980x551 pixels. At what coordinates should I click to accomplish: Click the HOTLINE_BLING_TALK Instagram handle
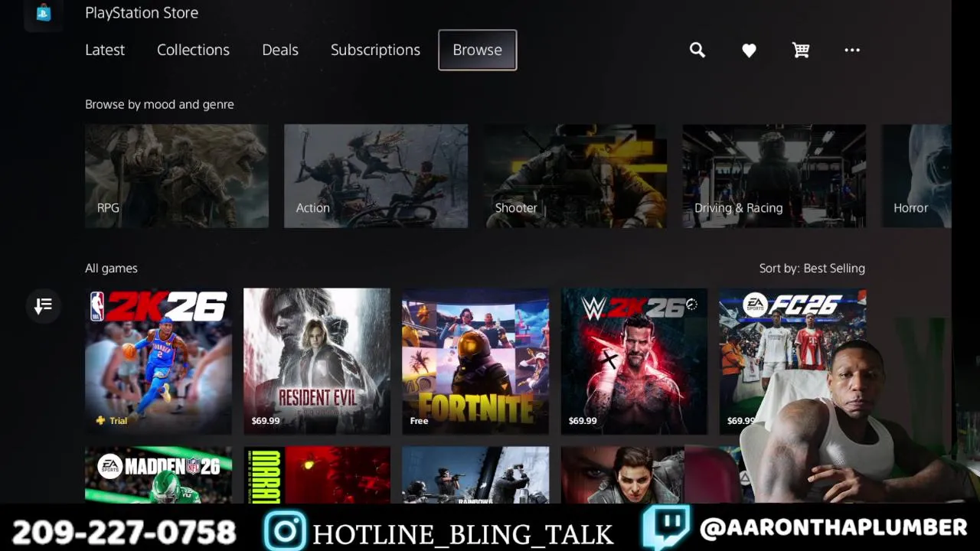[x=463, y=534]
